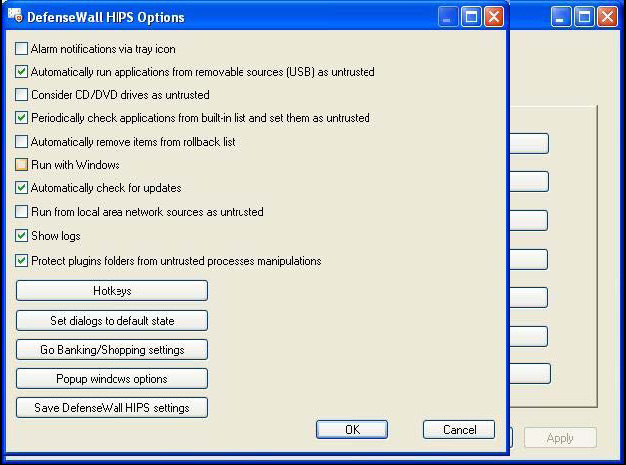This screenshot has width=626, height=465.
Task: Check Run from local area network sources
Action: click(x=21, y=212)
